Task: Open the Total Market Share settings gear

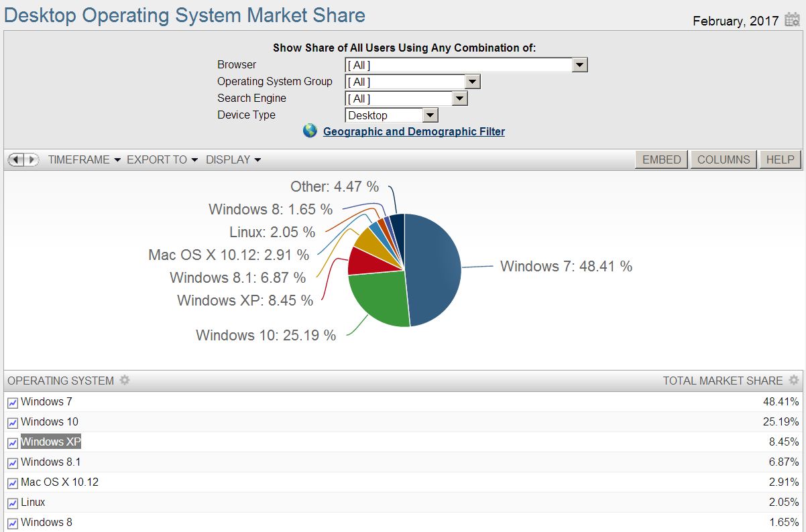Action: [x=795, y=381]
